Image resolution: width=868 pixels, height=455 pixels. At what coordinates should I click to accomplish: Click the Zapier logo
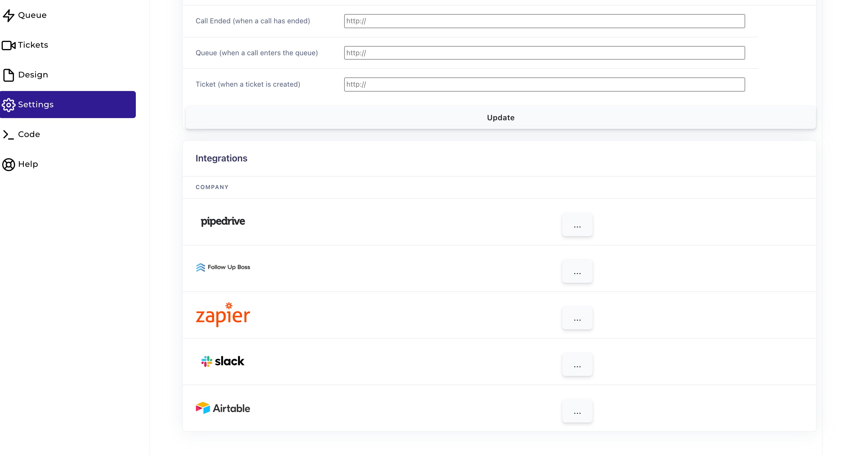223,315
